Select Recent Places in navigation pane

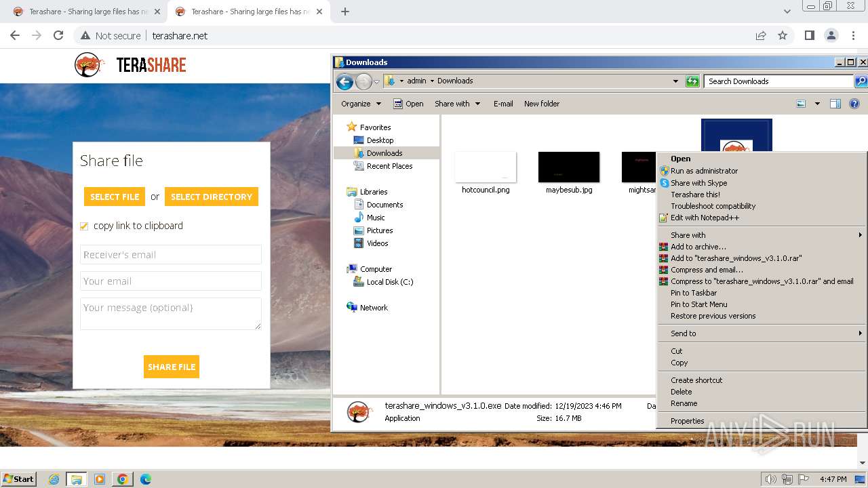(x=389, y=166)
